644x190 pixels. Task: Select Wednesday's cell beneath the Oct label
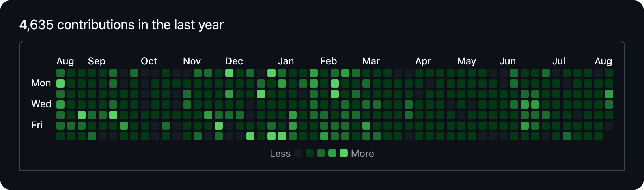click(x=145, y=105)
